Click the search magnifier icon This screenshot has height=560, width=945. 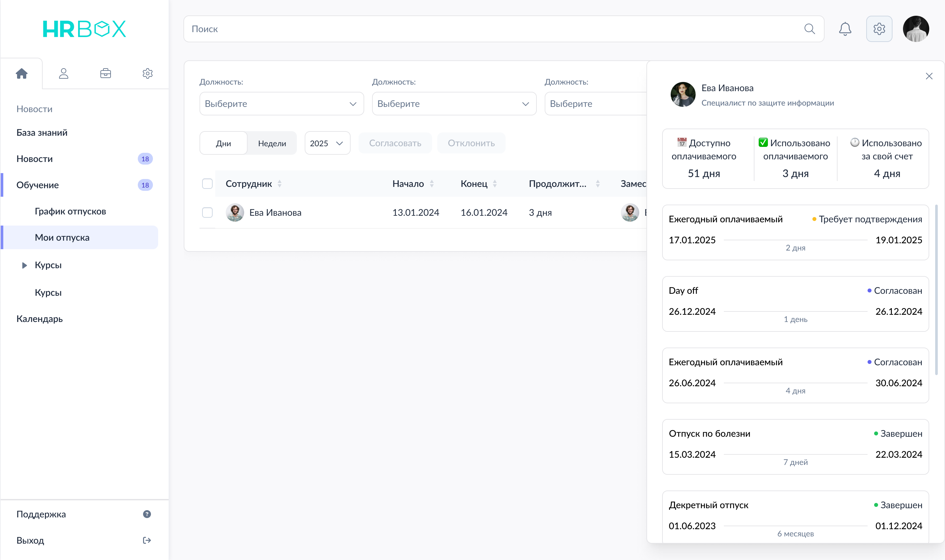tap(809, 29)
